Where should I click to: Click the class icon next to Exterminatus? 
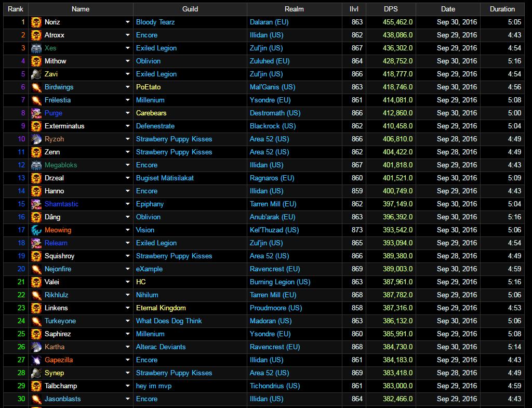[36, 126]
